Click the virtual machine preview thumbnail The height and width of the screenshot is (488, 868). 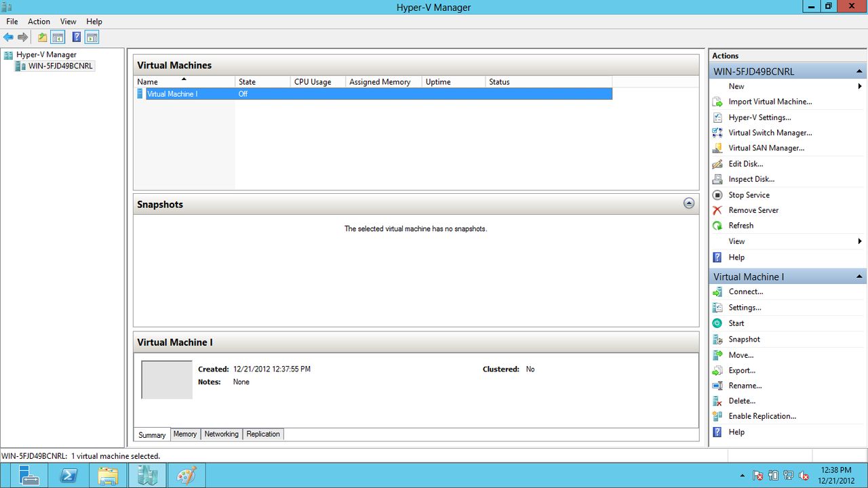click(x=167, y=380)
